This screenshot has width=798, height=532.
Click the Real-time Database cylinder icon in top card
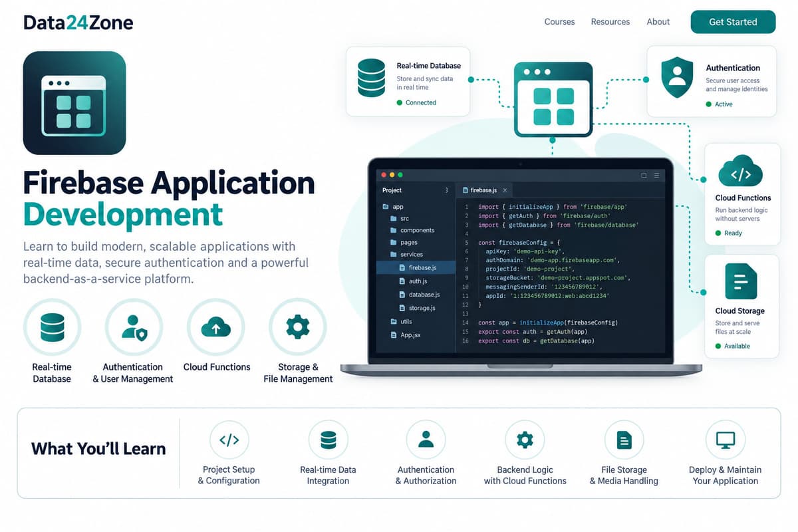point(371,78)
